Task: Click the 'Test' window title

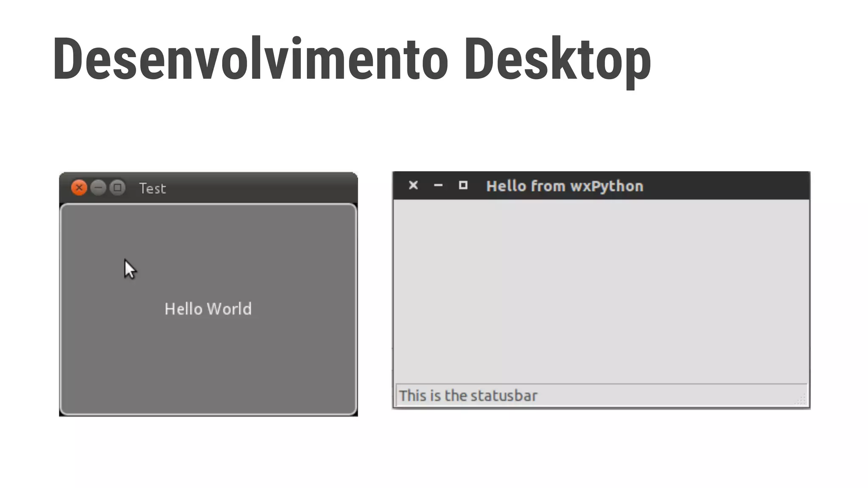Action: [x=153, y=189]
